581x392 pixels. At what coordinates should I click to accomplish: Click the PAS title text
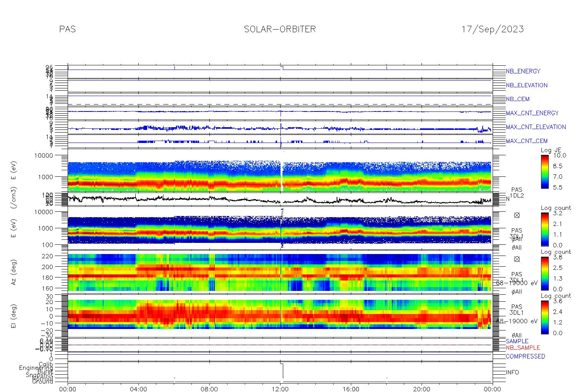tap(68, 29)
